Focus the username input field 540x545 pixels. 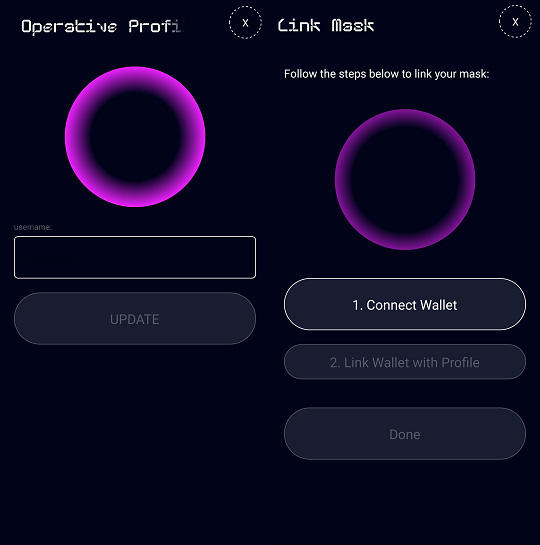point(135,257)
